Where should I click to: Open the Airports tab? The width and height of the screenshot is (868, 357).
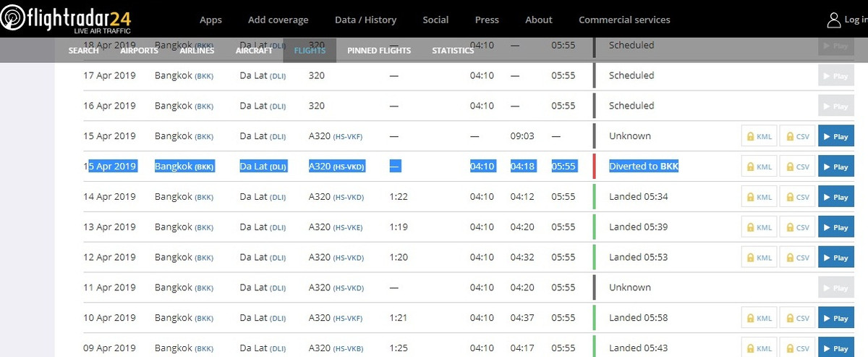click(x=140, y=51)
